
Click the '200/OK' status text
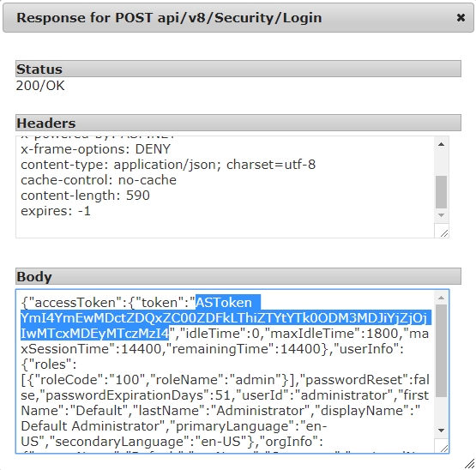40,86
